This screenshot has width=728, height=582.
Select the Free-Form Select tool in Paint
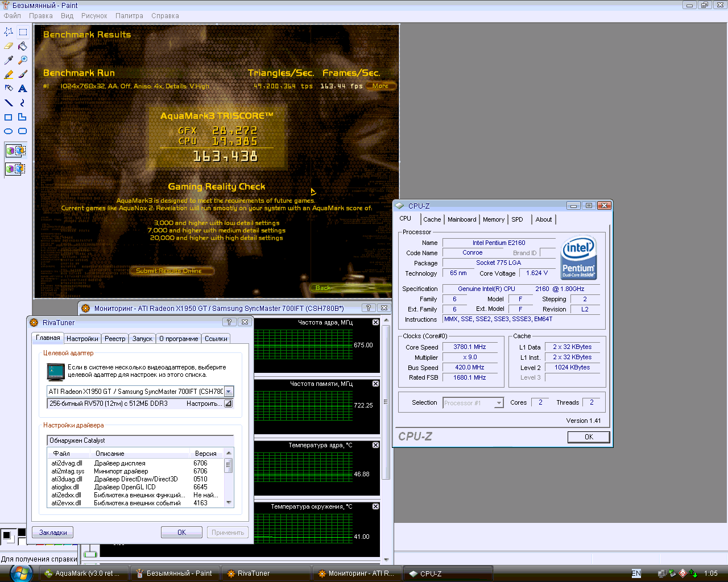pos(9,32)
